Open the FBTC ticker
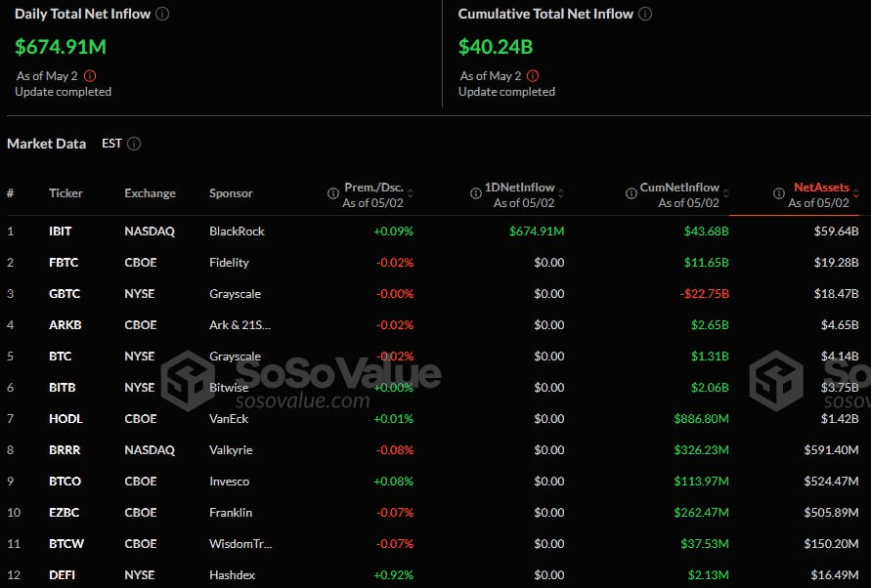Image resolution: width=871 pixels, height=588 pixels. (64, 263)
